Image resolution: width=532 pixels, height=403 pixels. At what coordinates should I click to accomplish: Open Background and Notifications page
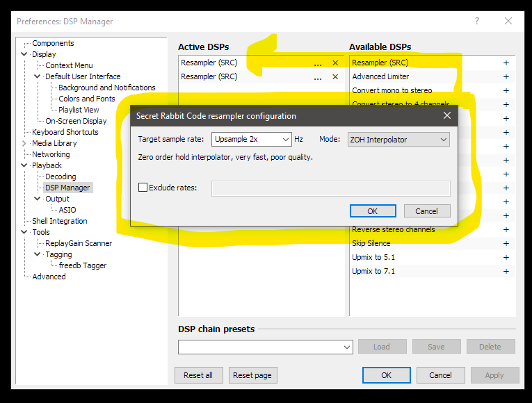107,88
